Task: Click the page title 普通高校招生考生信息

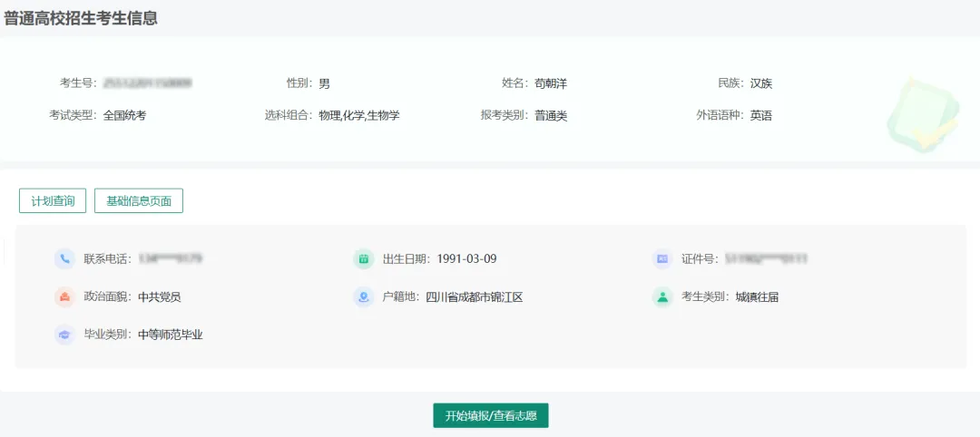Action: click(81, 18)
